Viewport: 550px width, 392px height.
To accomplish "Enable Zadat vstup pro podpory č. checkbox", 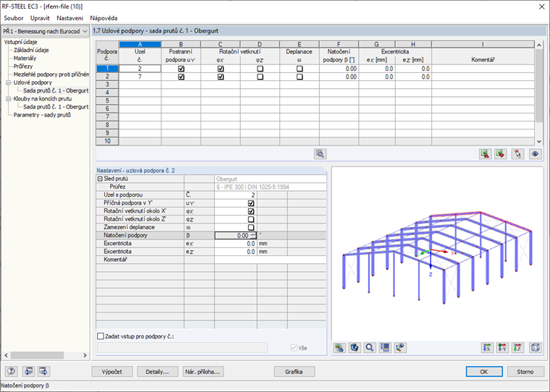I will [x=101, y=336].
